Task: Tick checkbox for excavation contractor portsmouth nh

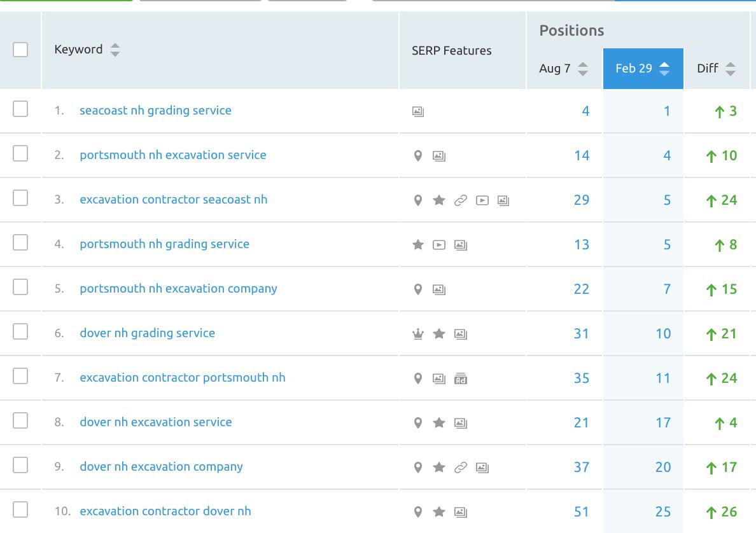Action: (20, 376)
